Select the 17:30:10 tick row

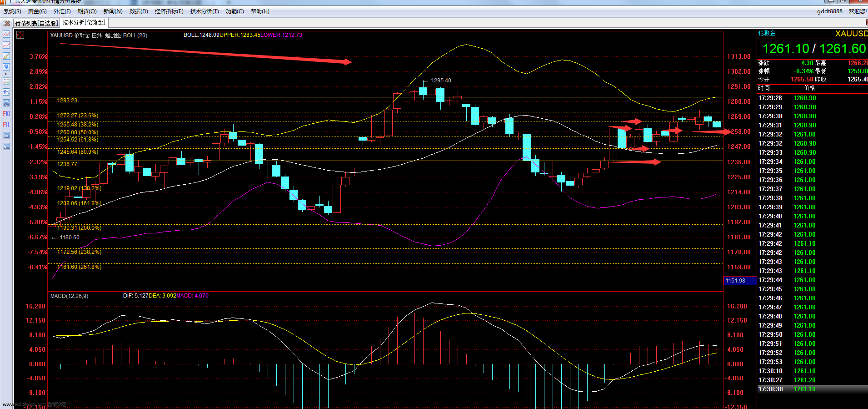[813, 371]
